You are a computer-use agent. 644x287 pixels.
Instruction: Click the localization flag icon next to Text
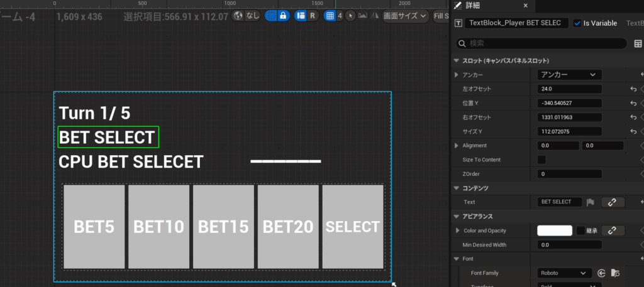point(591,202)
